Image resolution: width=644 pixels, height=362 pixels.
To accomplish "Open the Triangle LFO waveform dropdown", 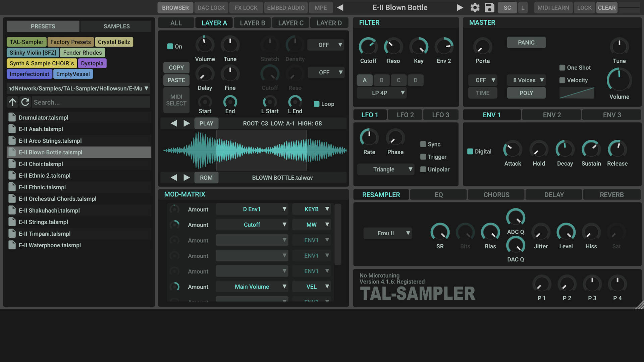I will (386, 170).
